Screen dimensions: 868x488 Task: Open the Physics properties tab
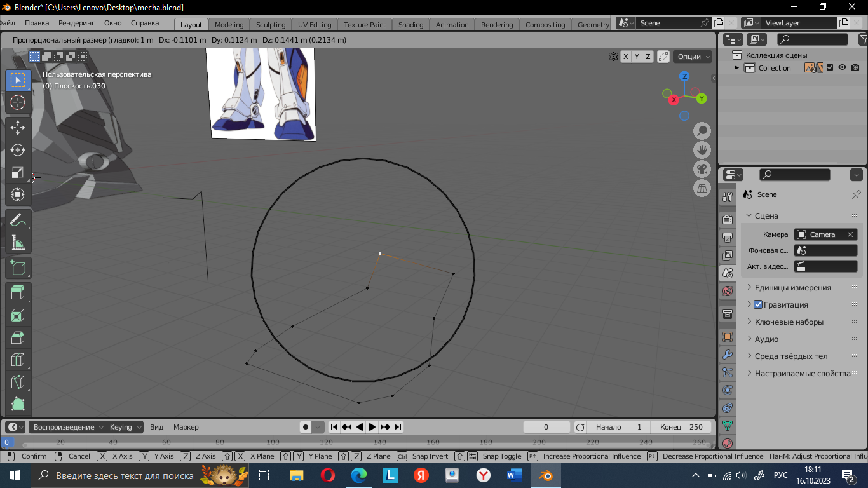(x=728, y=390)
